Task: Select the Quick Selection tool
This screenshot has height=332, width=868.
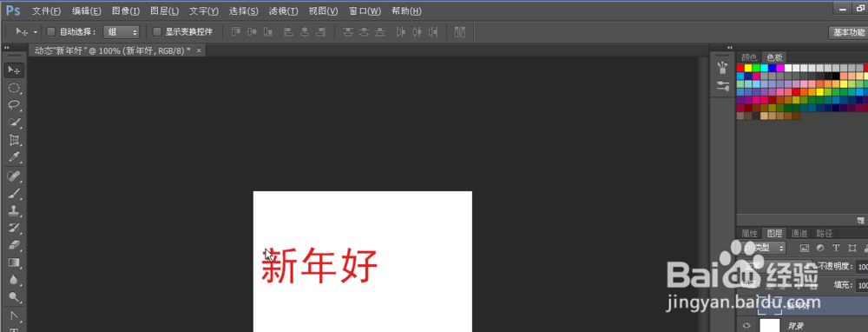Action: coord(15,123)
